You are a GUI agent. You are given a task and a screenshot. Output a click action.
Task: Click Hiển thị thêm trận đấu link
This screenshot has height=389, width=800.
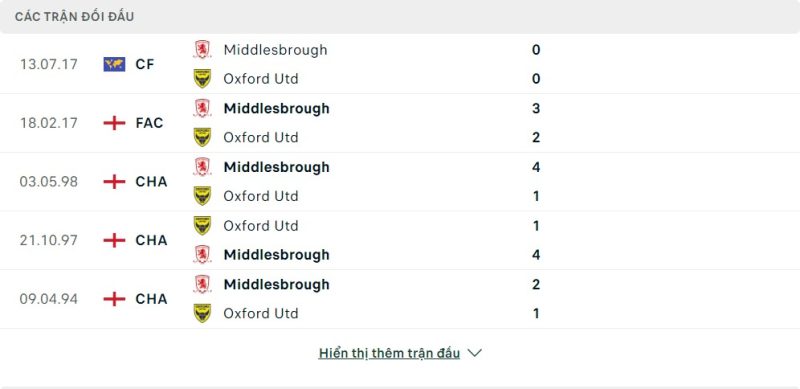(389, 353)
